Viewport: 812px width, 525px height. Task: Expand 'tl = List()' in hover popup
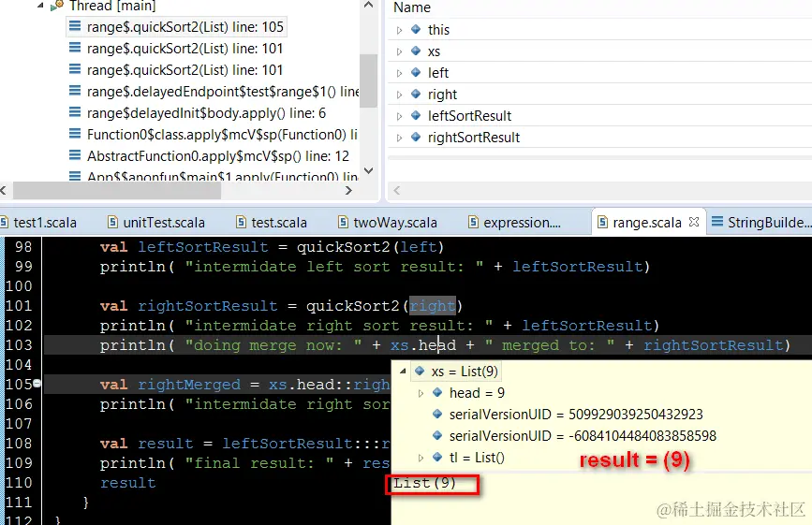(421, 458)
